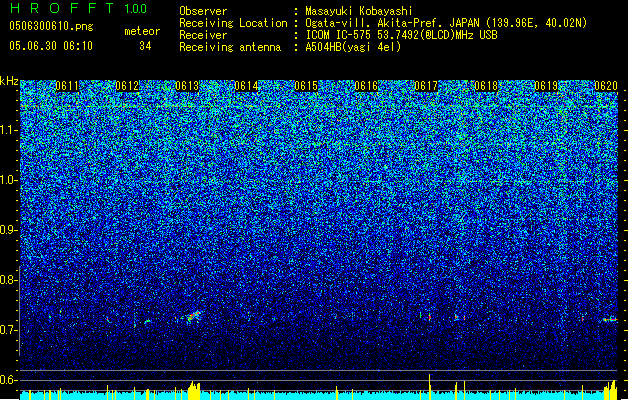
Task: Click the Receiving Location value text
Action: tap(446, 23)
